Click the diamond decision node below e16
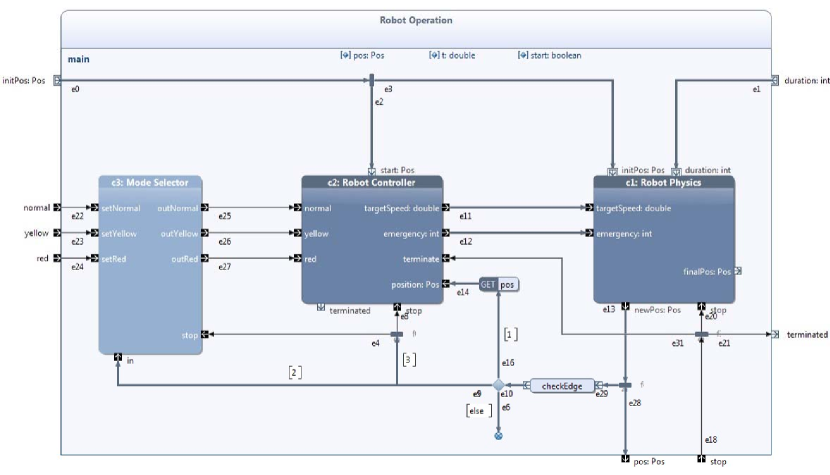The height and width of the screenshot is (475, 830). click(498, 385)
